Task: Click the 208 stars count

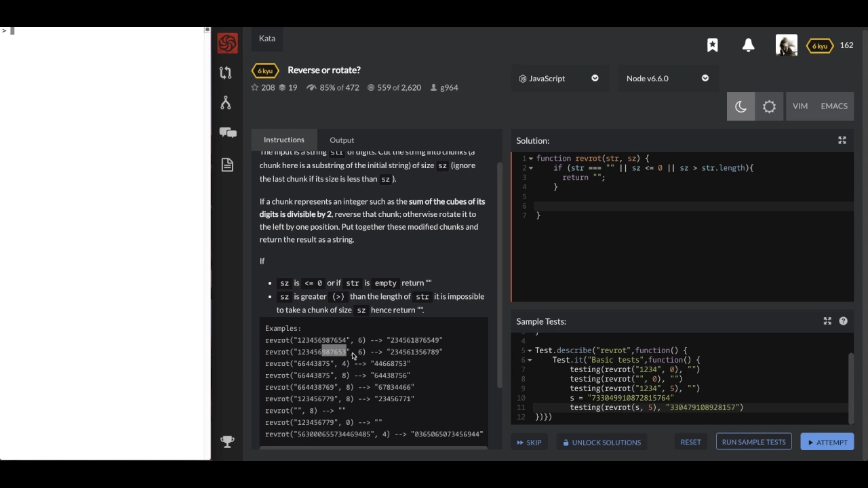Action: (263, 87)
